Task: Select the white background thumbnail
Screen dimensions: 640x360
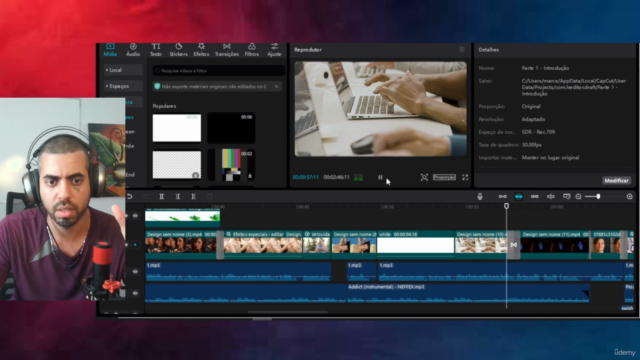Action: tap(177, 128)
